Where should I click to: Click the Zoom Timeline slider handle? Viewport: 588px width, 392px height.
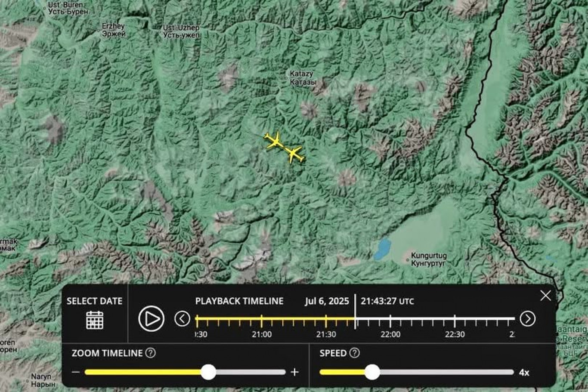coord(209,372)
